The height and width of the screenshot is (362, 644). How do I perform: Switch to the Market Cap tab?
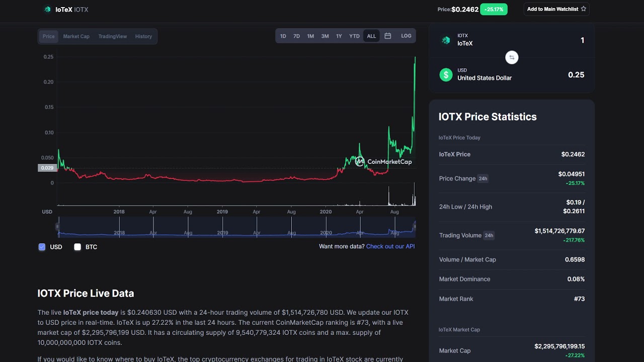click(76, 36)
